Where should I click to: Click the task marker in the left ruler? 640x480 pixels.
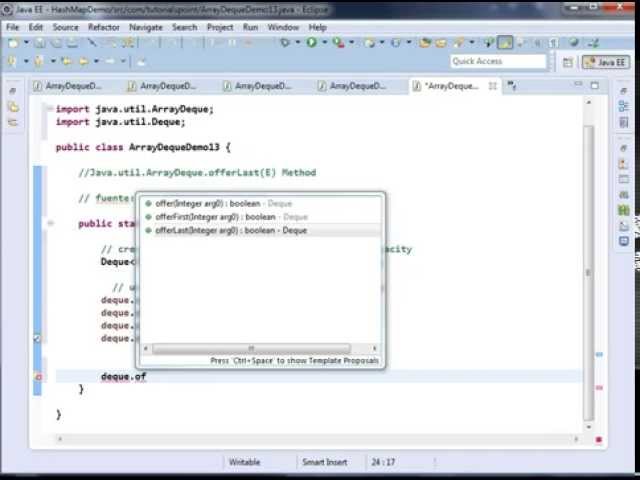click(x=37, y=338)
